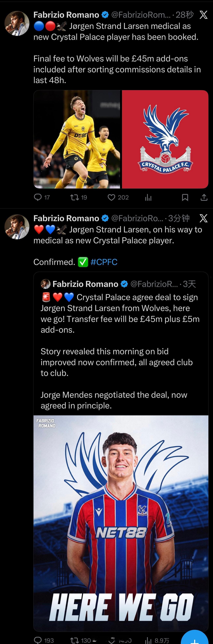View analytics icon on the first tweet

click(x=148, y=198)
